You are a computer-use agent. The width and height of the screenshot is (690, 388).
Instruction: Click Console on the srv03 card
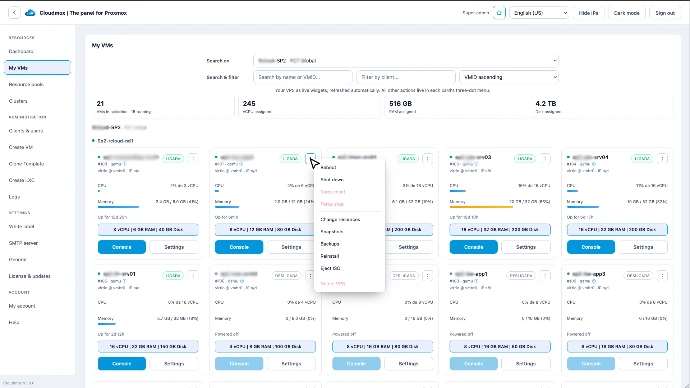(473, 247)
